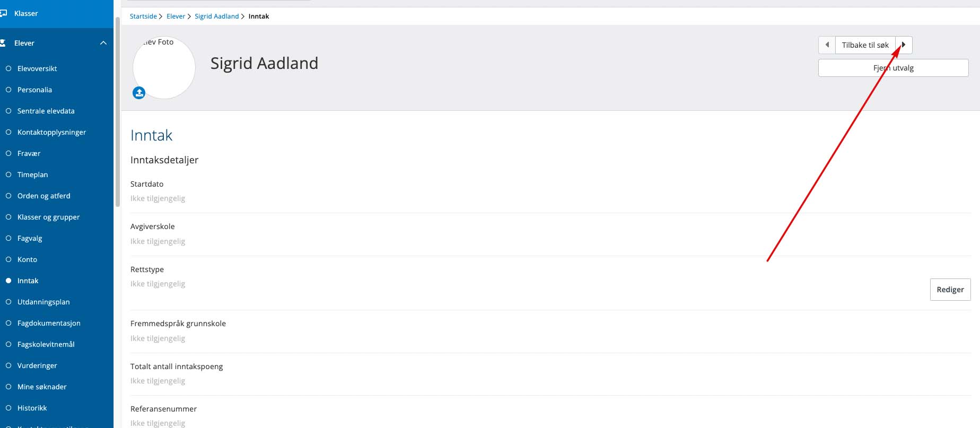Screen dimensions: 980x428
Task: Collapse the Elever sidebar section chevron
Action: 103,43
